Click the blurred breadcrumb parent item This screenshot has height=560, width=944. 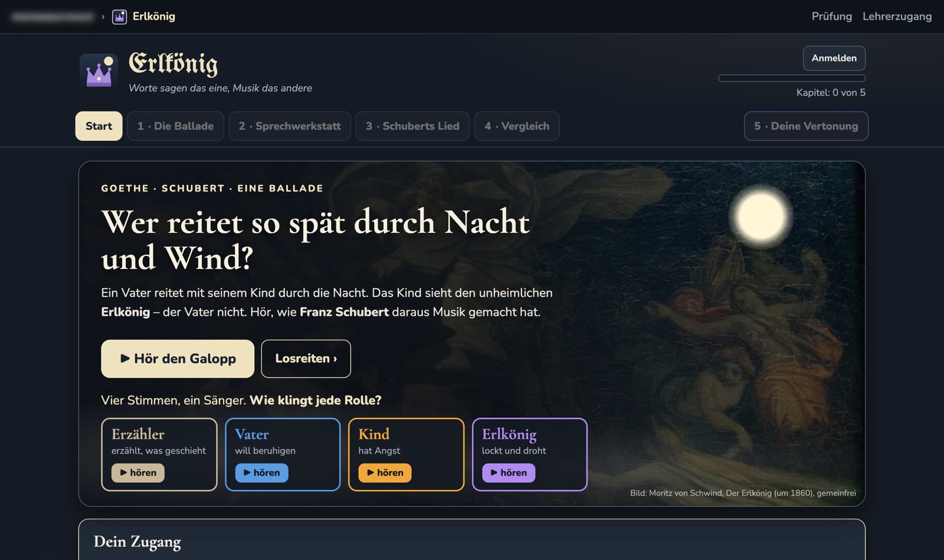[x=53, y=17]
